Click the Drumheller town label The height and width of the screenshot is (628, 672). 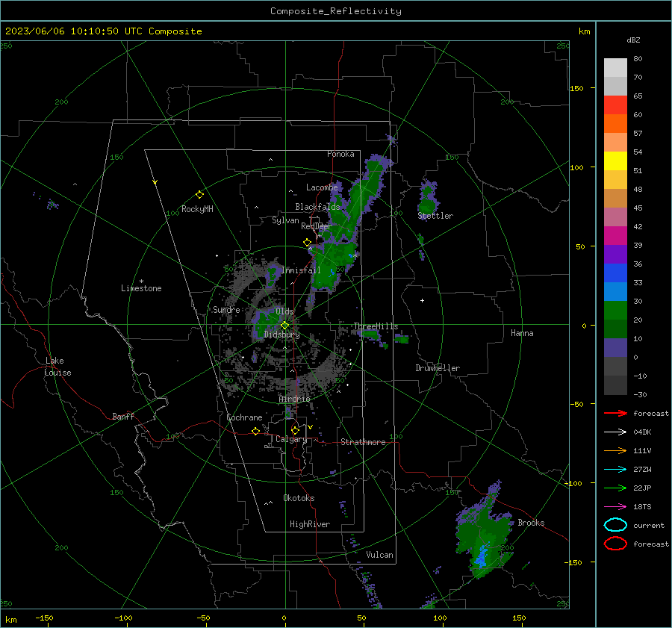438,368
